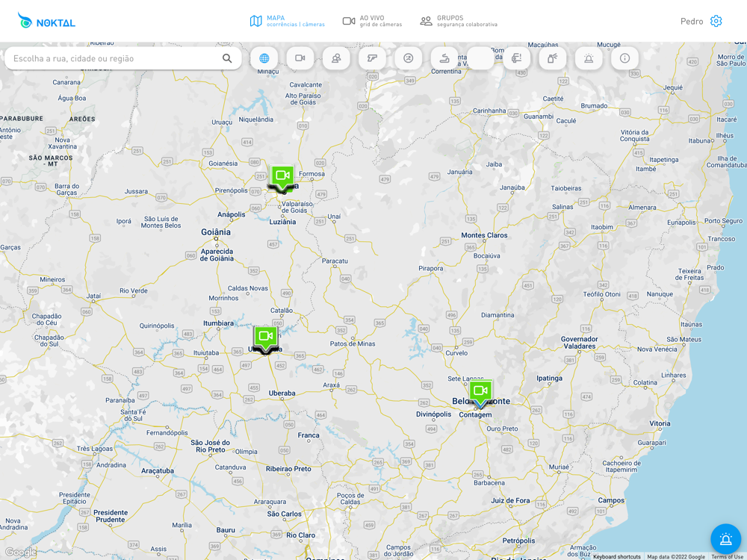Open Terms of Use link
Viewport: 747px width, 560px height.
point(727,557)
